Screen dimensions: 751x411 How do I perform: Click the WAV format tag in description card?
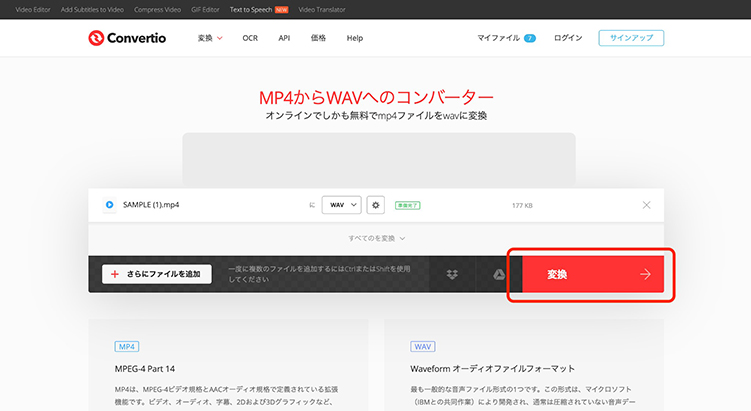[423, 346]
